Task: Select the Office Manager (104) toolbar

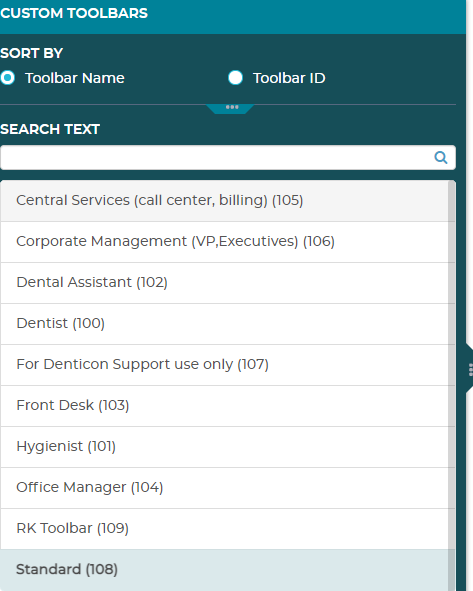Action: click(224, 488)
